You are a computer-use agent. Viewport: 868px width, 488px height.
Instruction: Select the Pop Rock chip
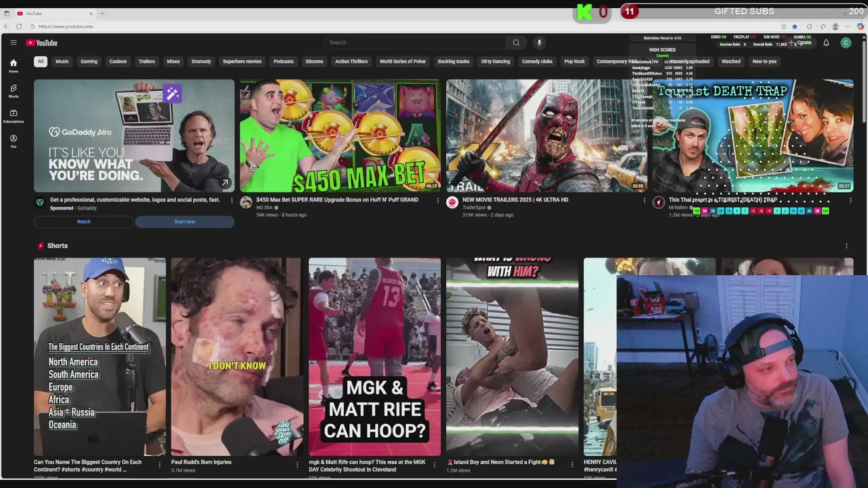[x=574, y=62]
